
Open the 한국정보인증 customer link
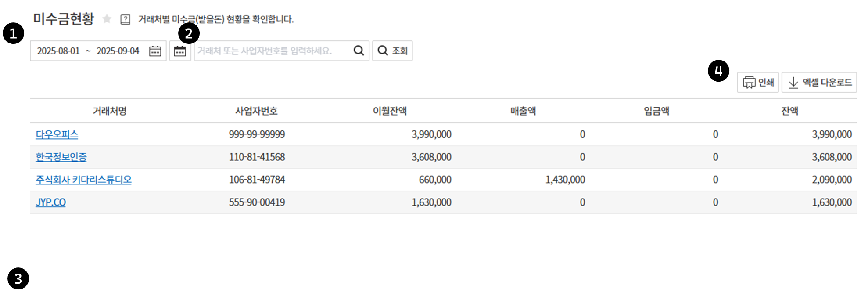pos(61,157)
